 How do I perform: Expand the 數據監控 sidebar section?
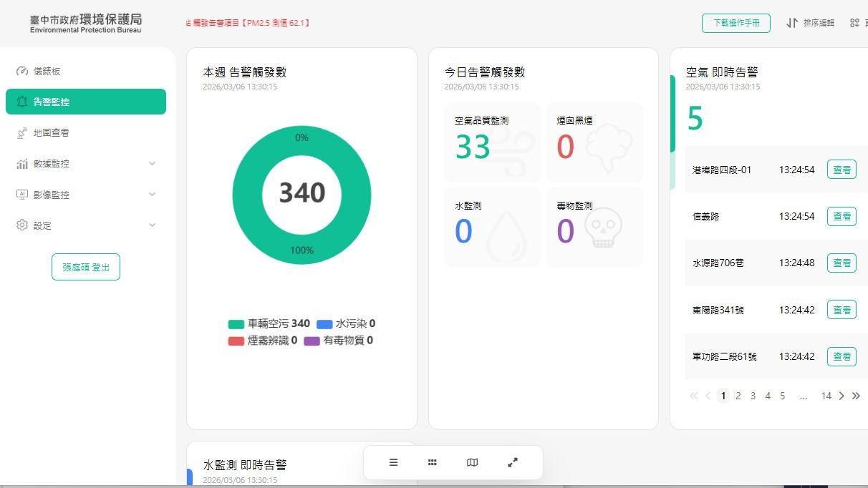tap(86, 164)
